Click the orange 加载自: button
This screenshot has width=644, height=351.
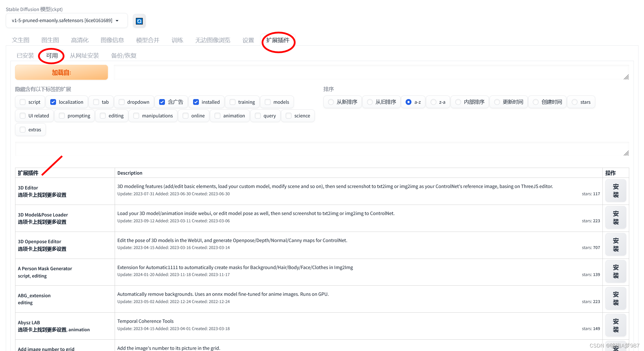(x=61, y=72)
